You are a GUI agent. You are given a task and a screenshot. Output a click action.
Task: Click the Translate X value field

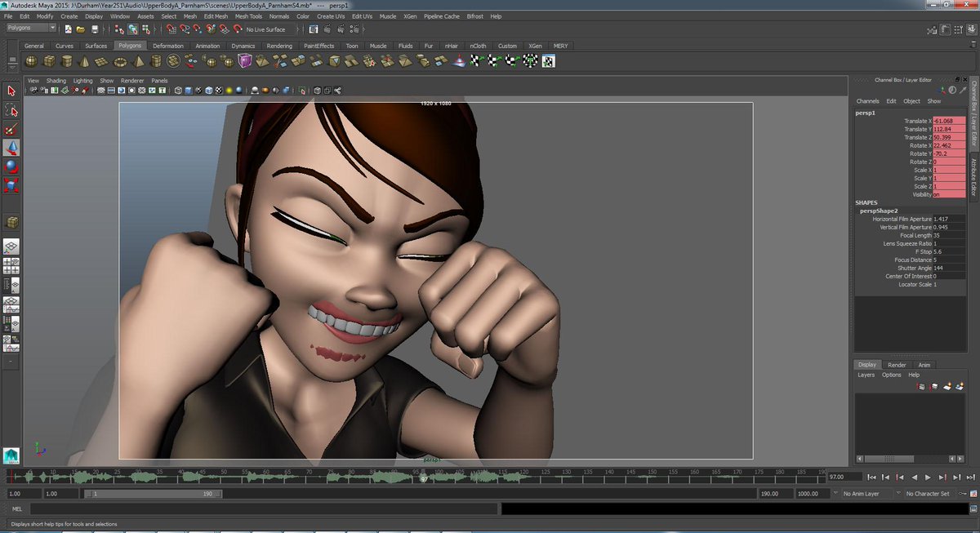click(x=949, y=121)
